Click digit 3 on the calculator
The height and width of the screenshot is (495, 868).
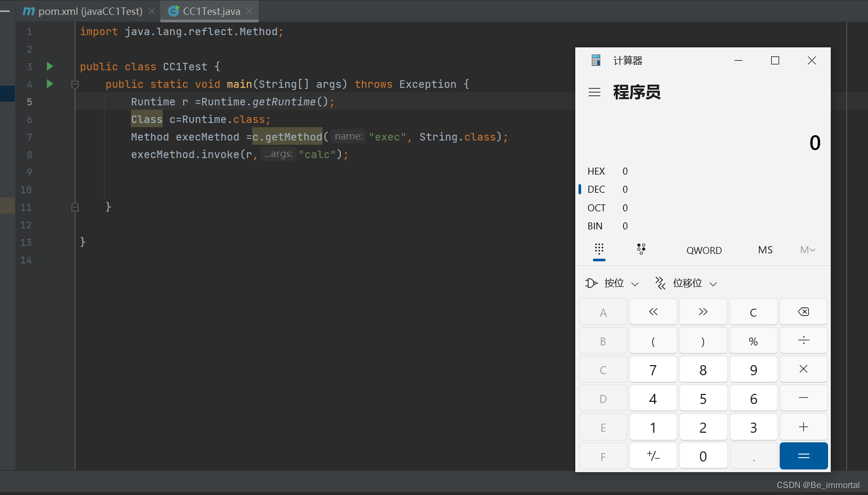pos(753,427)
